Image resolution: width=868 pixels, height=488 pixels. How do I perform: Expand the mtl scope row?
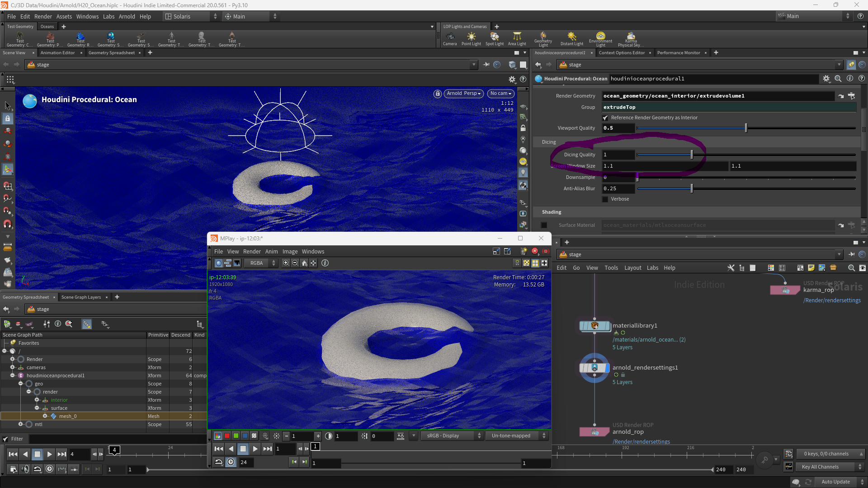click(21, 424)
